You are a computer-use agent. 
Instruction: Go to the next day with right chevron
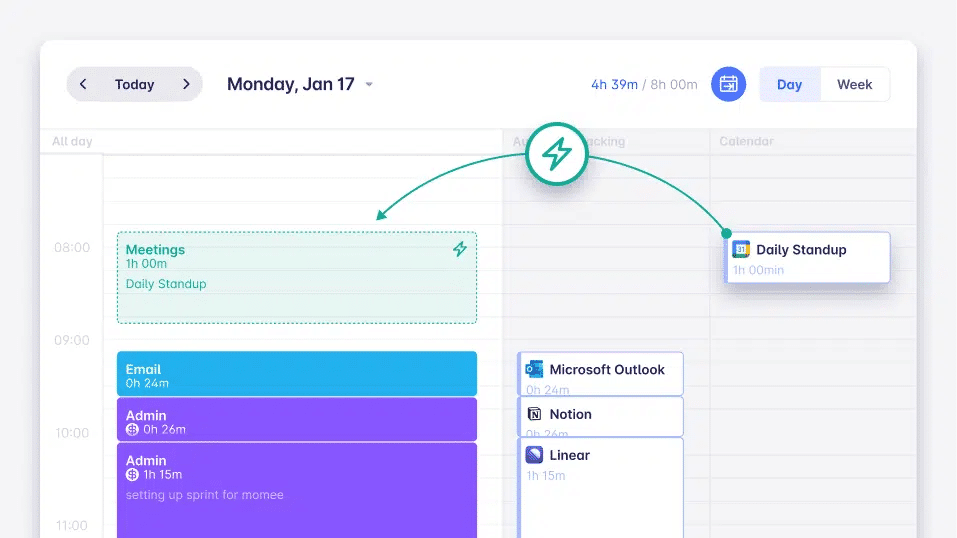[186, 84]
